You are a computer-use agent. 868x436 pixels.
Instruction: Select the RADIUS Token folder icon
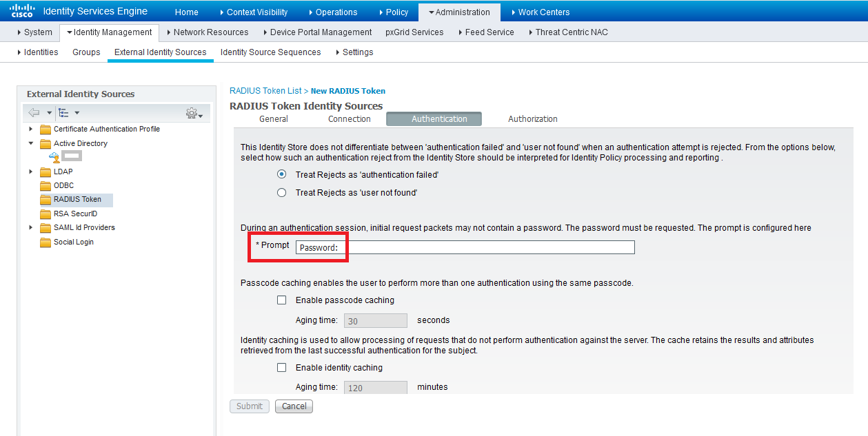43,199
